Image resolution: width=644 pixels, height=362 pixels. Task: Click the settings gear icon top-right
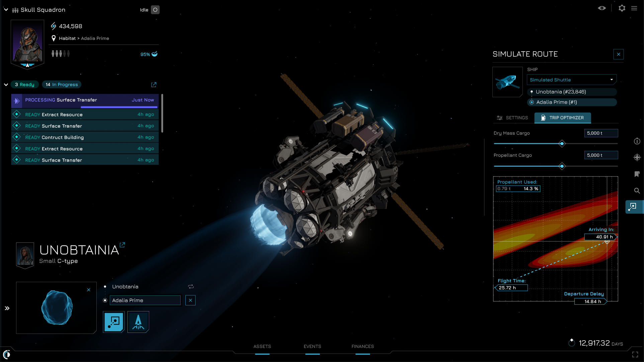622,7
